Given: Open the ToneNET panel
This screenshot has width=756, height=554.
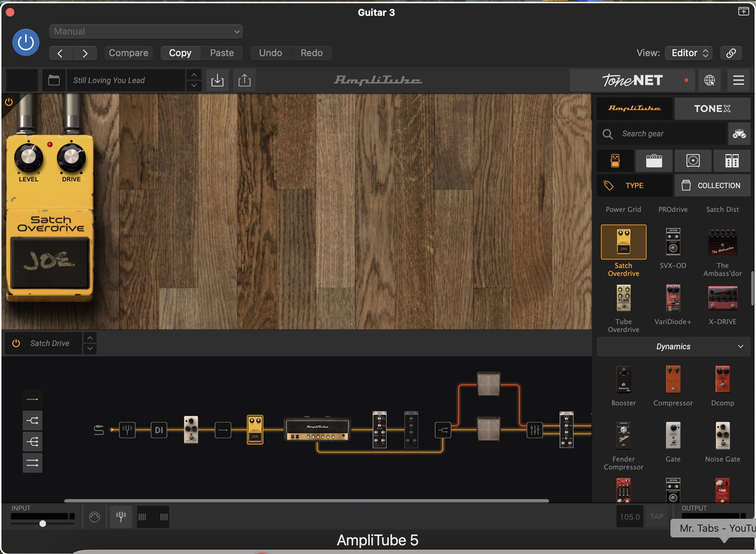Looking at the screenshot, I should [633, 80].
